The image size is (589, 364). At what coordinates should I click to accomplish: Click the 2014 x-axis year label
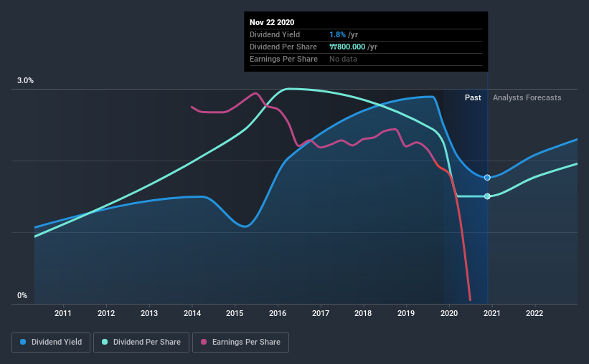192,313
